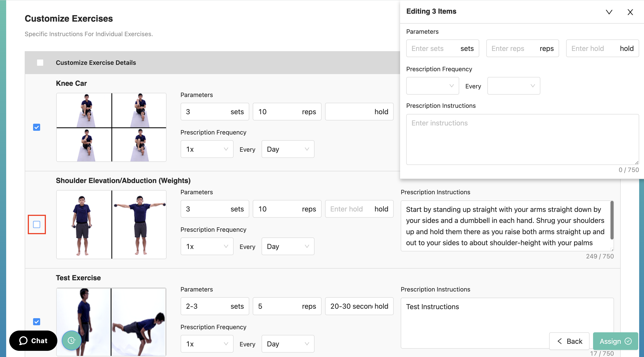Select all via Customize Exercise Details checkbox
This screenshot has width=644, height=357.
(x=40, y=62)
